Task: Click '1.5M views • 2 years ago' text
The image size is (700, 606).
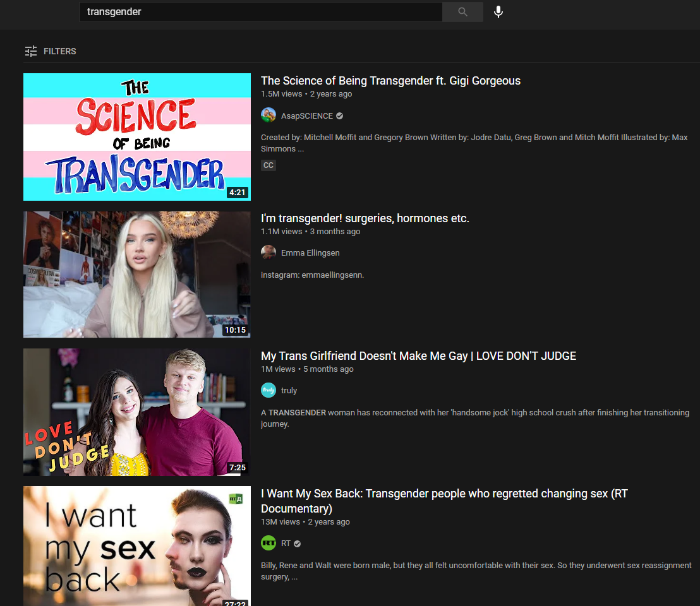Action: (x=306, y=94)
